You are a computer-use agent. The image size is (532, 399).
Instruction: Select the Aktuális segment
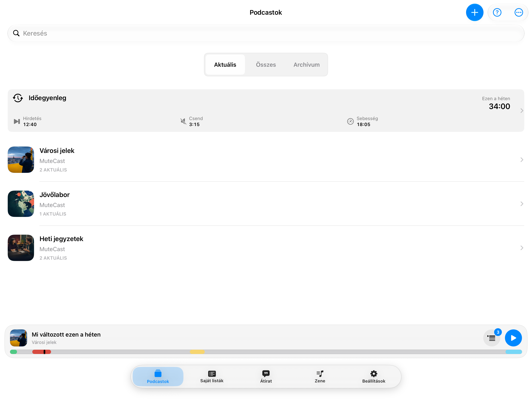pos(225,65)
